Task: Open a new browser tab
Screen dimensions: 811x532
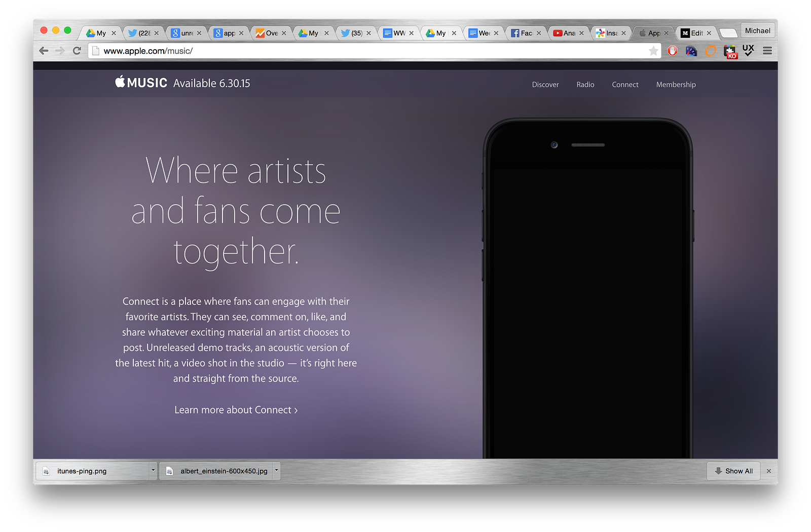Action: [x=728, y=33]
